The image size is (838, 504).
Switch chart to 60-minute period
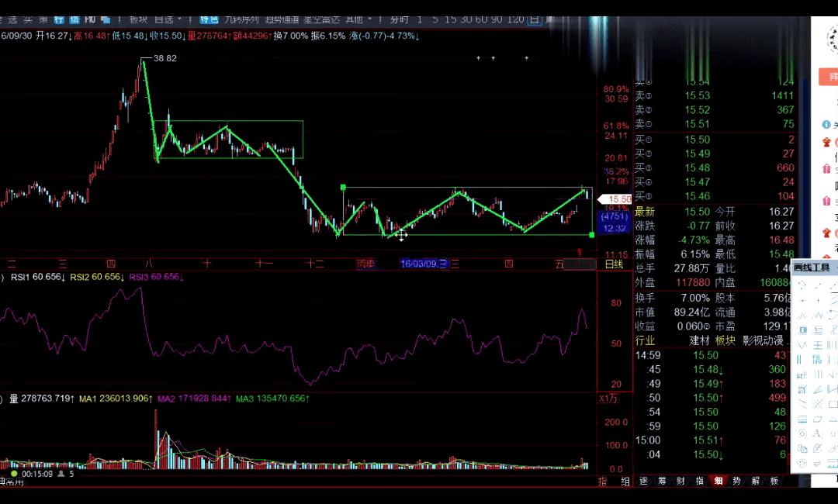coord(480,19)
